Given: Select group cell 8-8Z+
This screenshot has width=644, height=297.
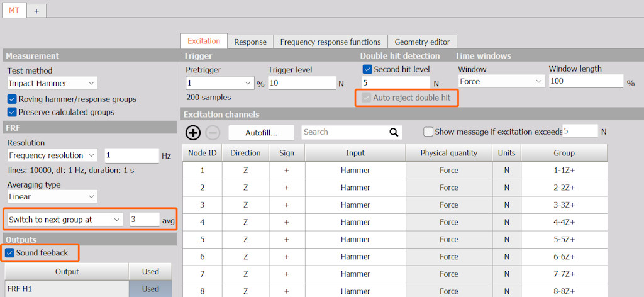Looking at the screenshot, I should (x=564, y=290).
